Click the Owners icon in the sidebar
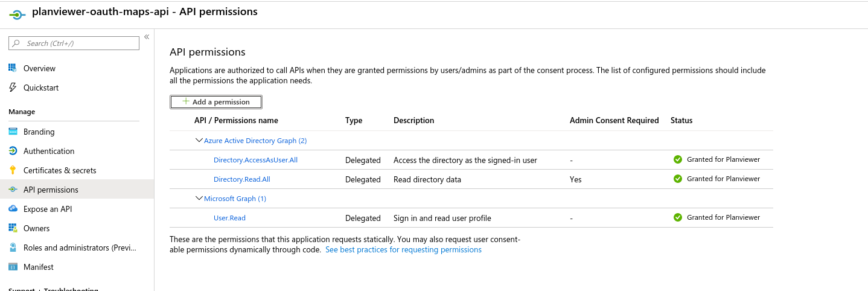868x291 pixels. coord(13,228)
